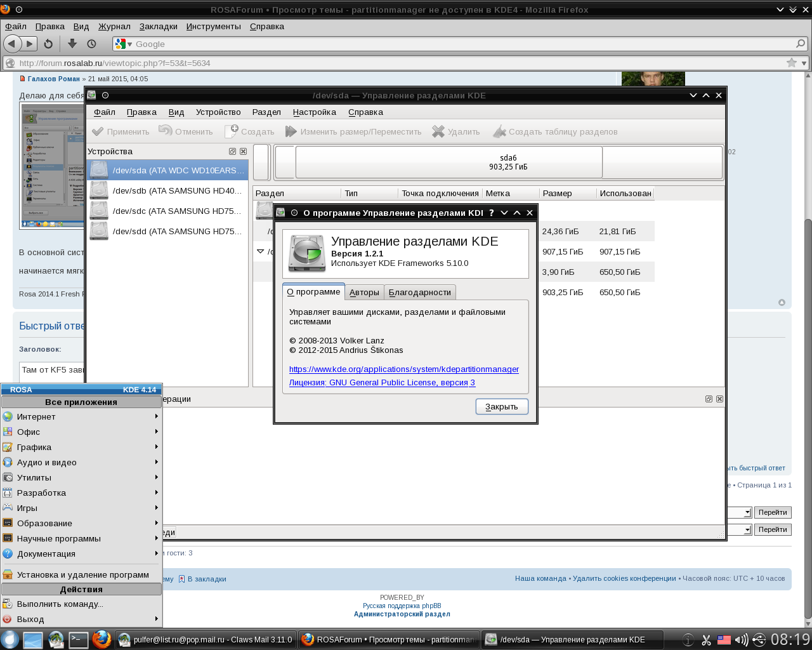The height and width of the screenshot is (650, 812).
Task: Select the /dev/sdd drive icon in devices list
Action: 99,231
